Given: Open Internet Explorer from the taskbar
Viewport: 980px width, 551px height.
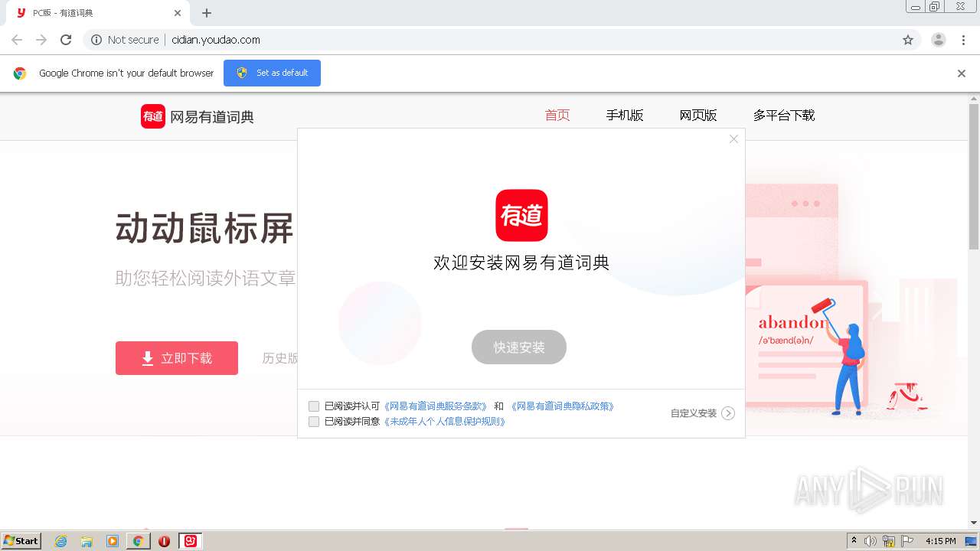Looking at the screenshot, I should click(61, 541).
